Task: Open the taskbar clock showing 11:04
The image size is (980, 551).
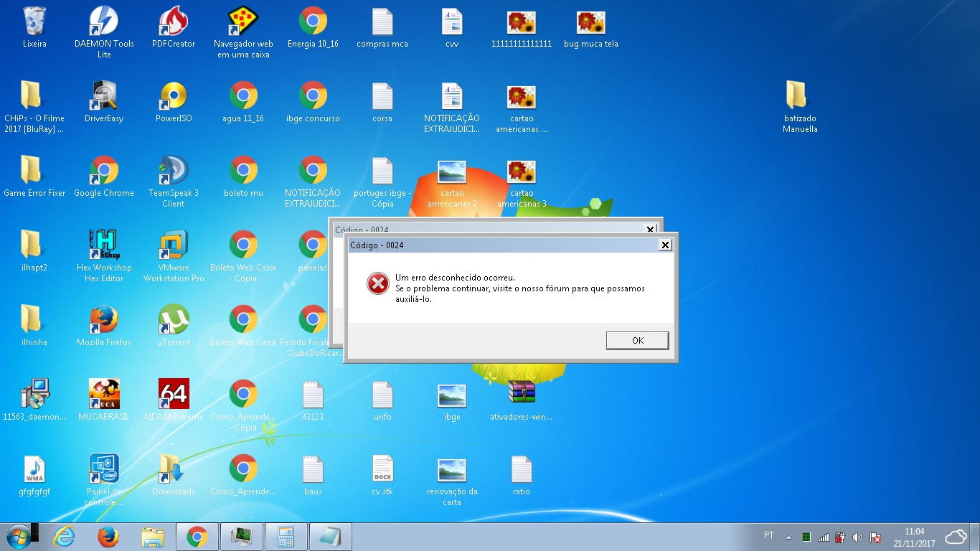Action: (x=914, y=537)
